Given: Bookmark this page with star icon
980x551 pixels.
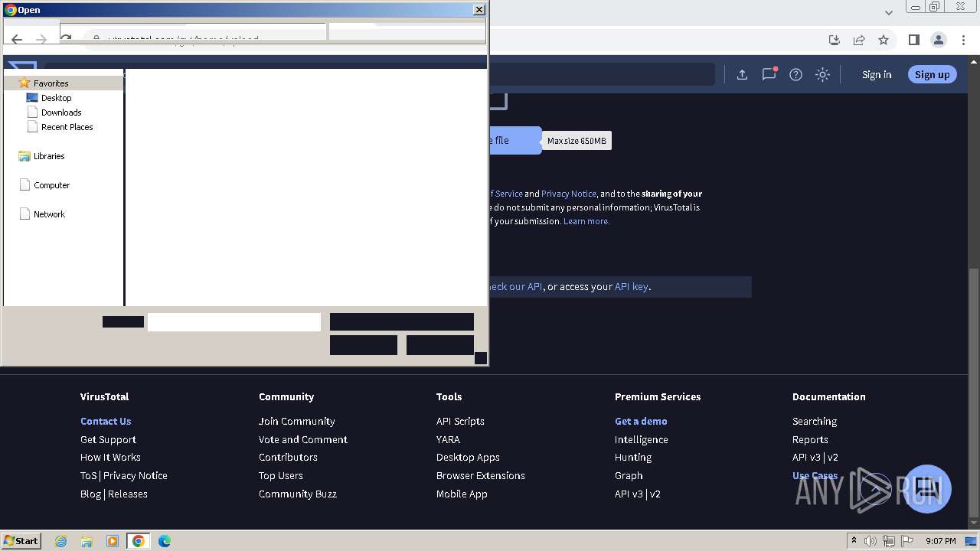Looking at the screenshot, I should coord(884,40).
